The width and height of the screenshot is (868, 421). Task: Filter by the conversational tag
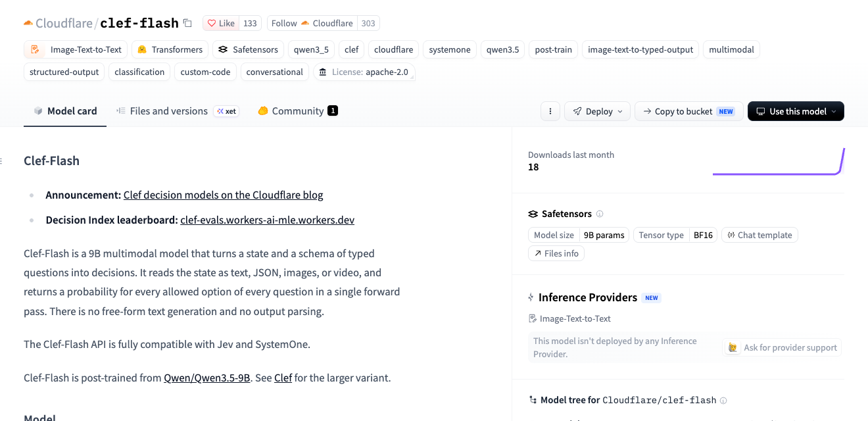point(274,72)
